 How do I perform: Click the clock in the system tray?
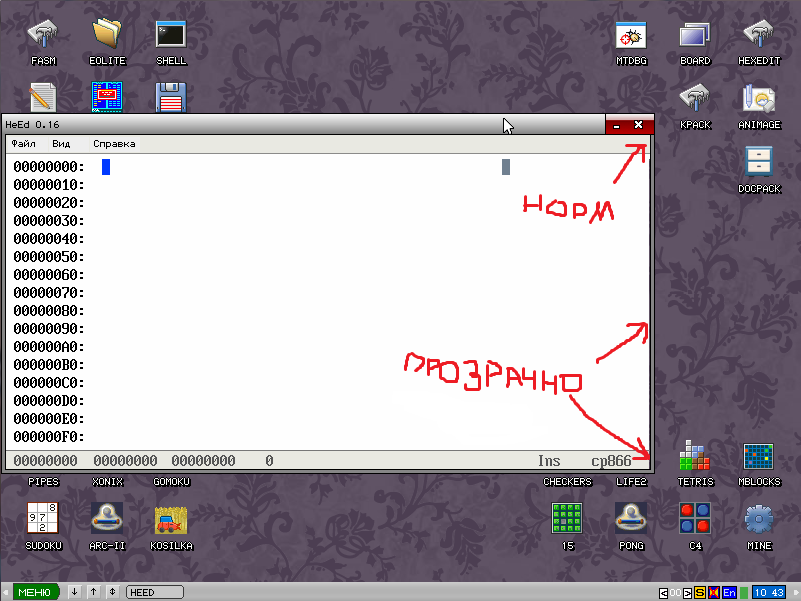click(770, 592)
